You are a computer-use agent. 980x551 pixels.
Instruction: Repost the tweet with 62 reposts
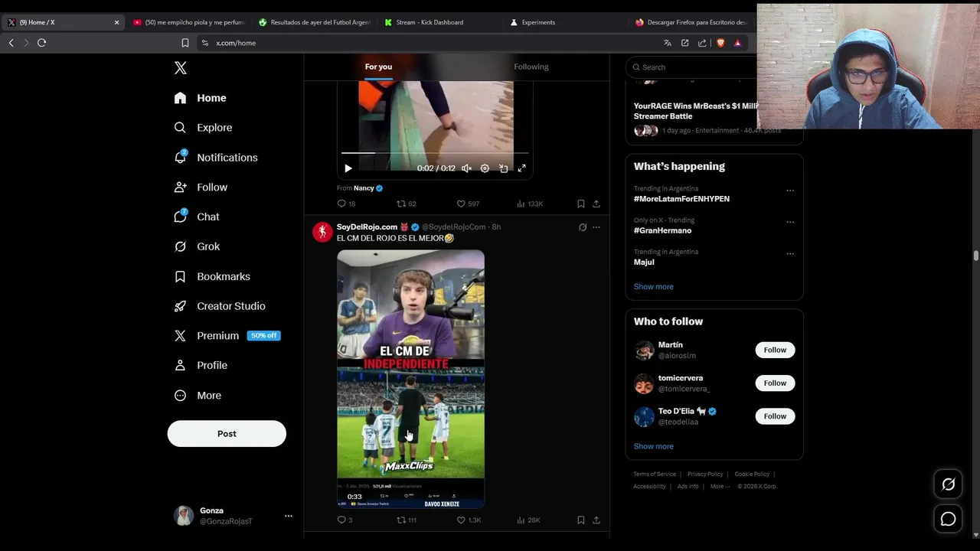tap(406, 204)
